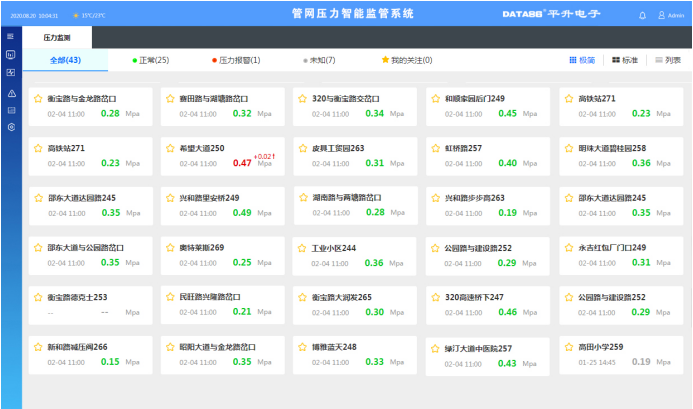
Task: Open the monitor screen icon in sidebar
Action: point(10,55)
